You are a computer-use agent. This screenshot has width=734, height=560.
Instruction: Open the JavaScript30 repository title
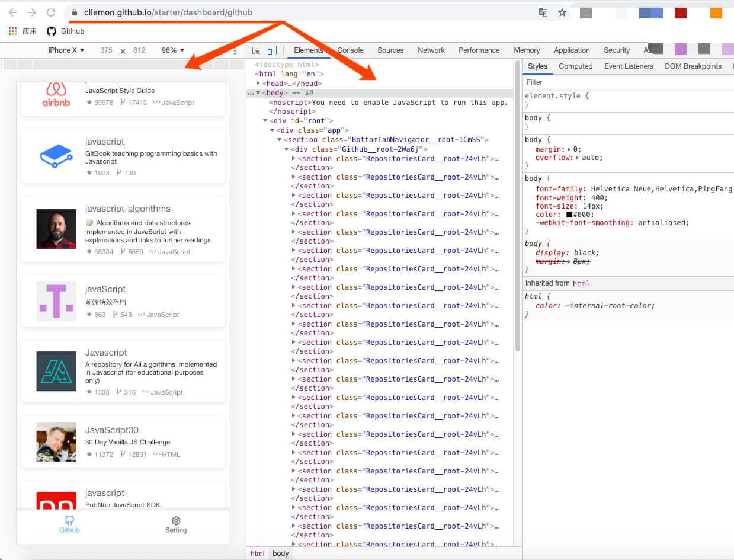(112, 430)
